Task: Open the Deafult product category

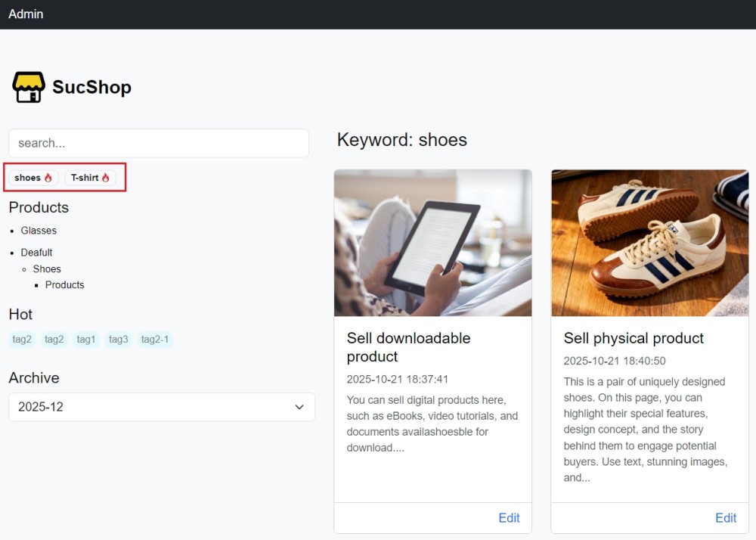Action: (36, 253)
